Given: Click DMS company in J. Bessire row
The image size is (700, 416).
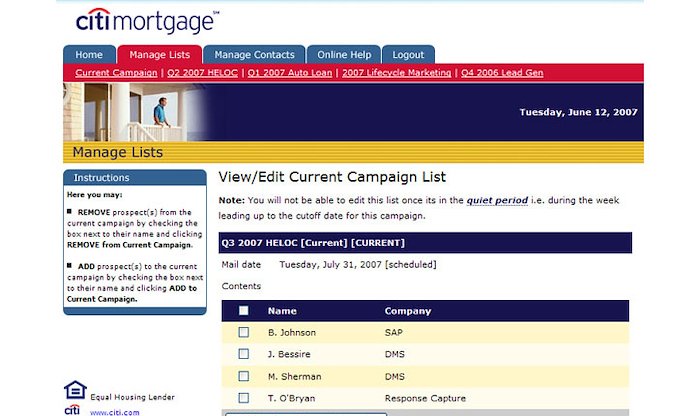Looking at the screenshot, I should 395,354.
